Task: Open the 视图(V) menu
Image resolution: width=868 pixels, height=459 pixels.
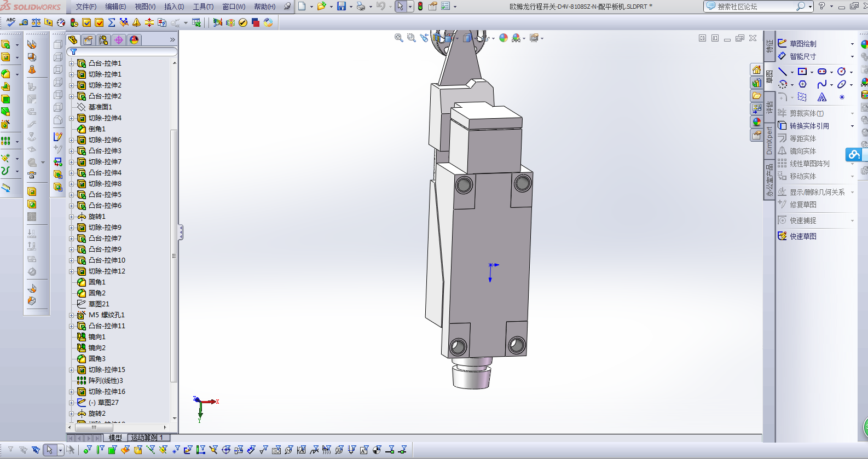Action: click(x=145, y=7)
